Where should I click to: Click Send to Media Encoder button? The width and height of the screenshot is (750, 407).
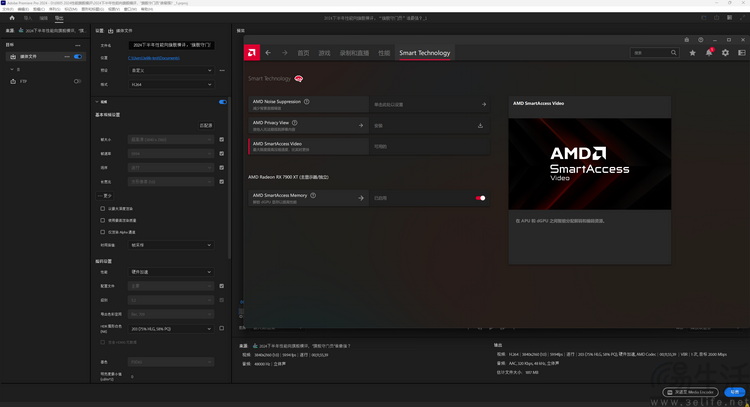(x=690, y=392)
